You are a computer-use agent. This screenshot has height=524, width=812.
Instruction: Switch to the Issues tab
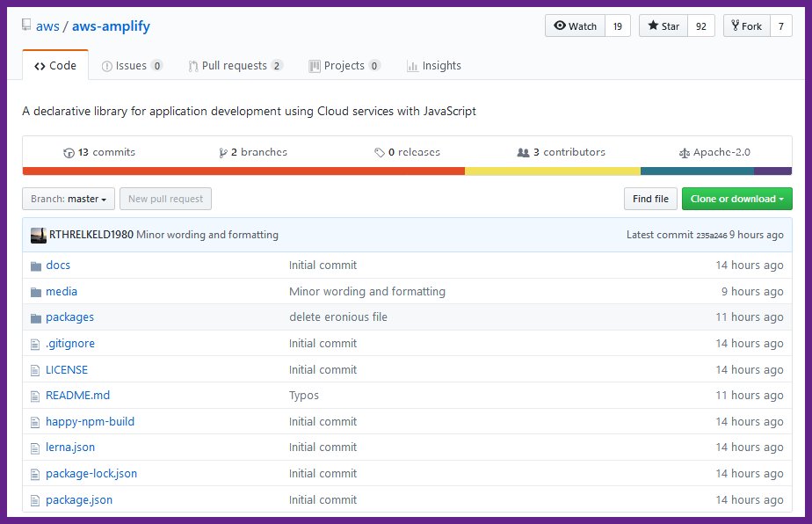pos(132,66)
